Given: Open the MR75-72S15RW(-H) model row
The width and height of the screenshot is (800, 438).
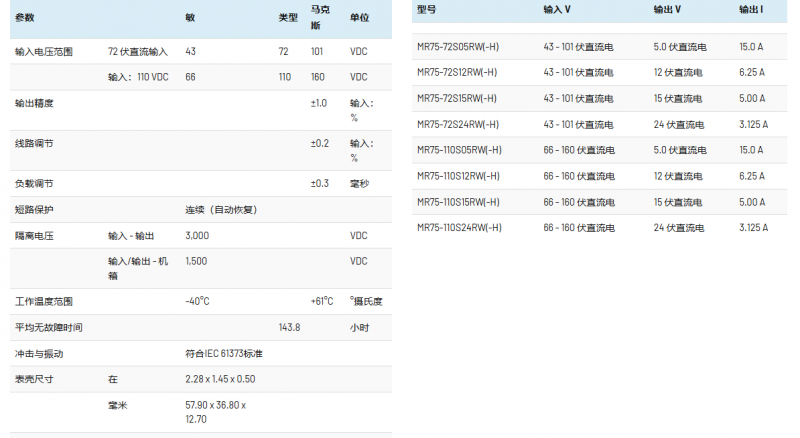Looking at the screenshot, I should click(x=456, y=98).
